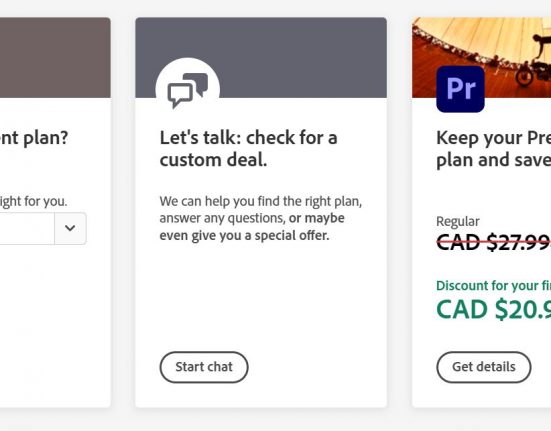Click the Premiere Pro Pr app icon
Viewport: 551px width, 431px height.
coord(460,89)
